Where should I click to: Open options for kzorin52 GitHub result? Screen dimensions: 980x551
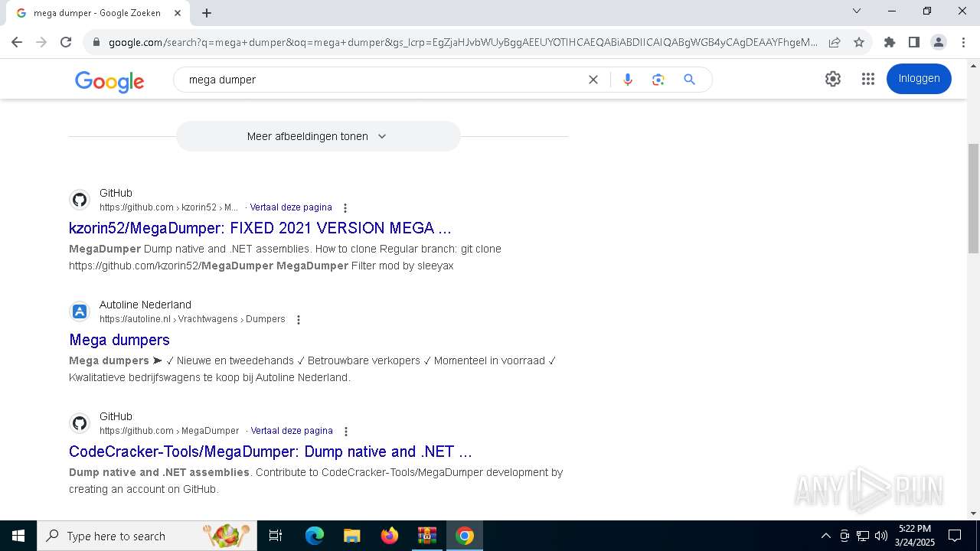click(x=345, y=208)
